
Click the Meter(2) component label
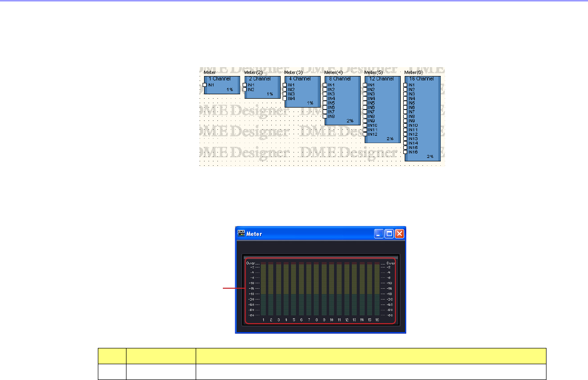tap(253, 72)
